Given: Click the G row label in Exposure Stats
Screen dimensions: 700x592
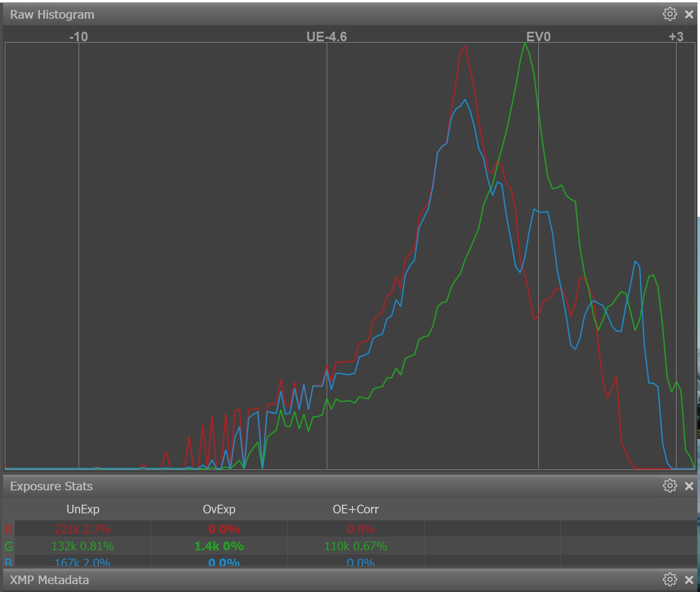Looking at the screenshot, I should 8,546.
